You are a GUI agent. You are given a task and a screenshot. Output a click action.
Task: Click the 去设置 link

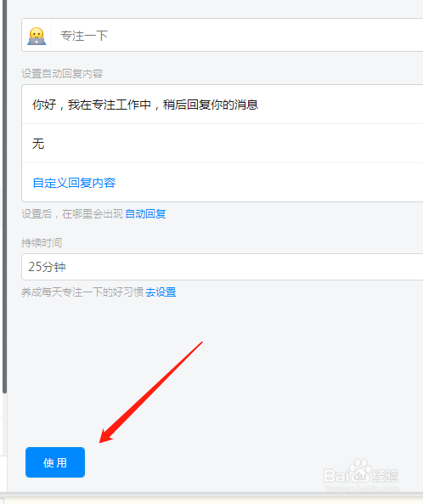tap(161, 292)
